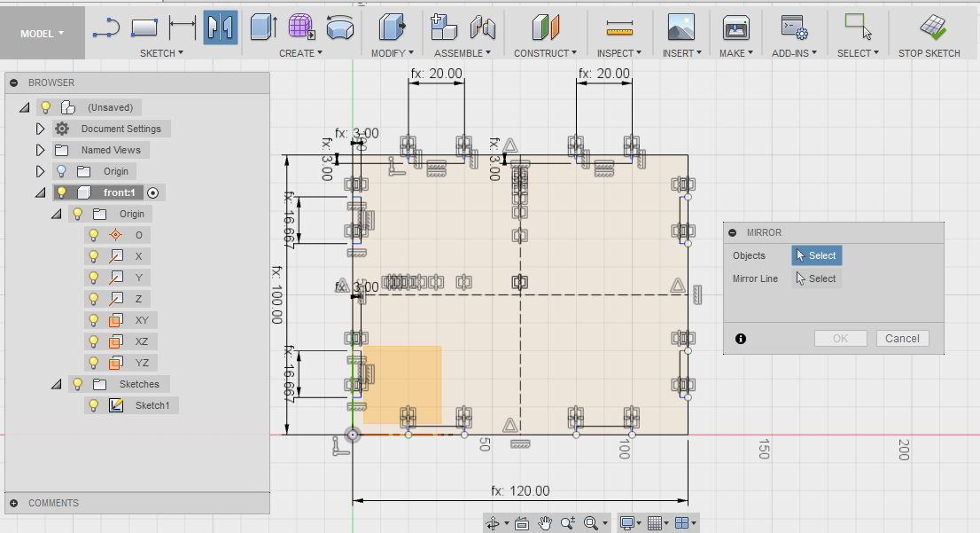The width and height of the screenshot is (980, 533).
Task: Select the Extrude create tool
Action: 263,28
